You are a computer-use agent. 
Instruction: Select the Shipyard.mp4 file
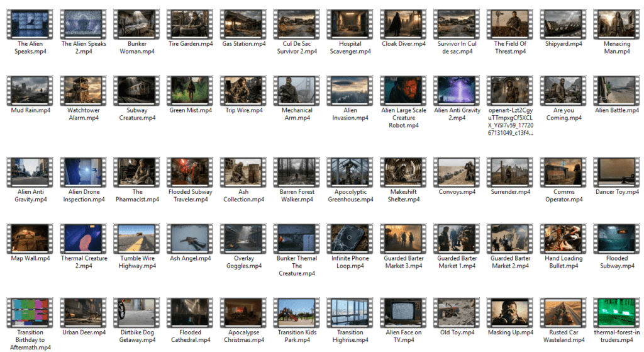pyautogui.click(x=563, y=24)
